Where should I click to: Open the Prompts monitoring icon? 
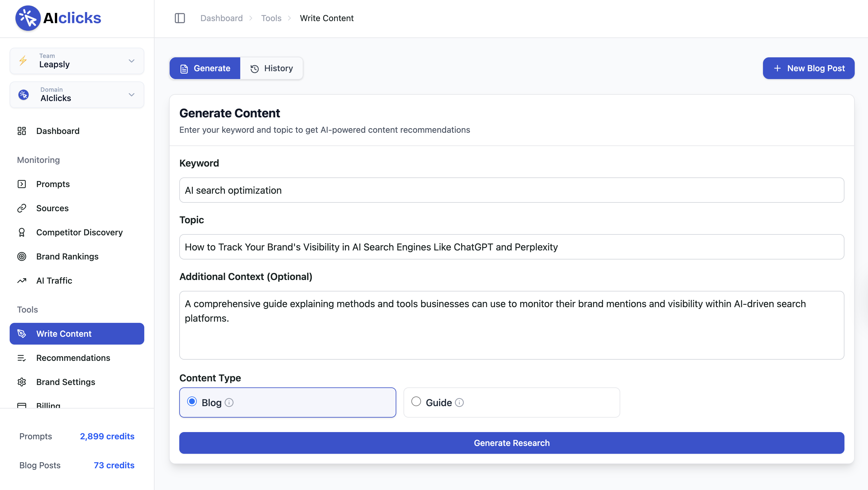(x=21, y=184)
